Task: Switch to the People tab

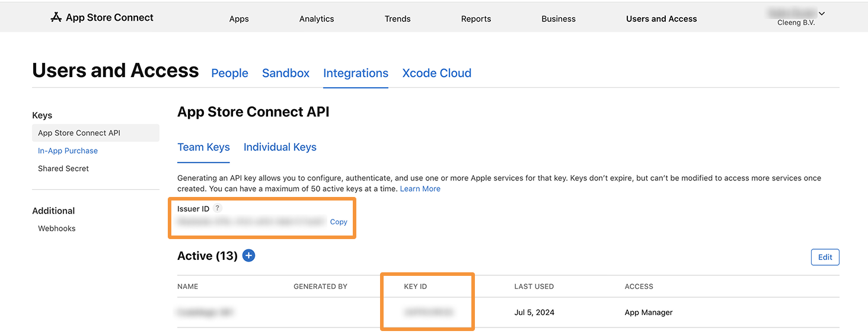Action: tap(229, 73)
